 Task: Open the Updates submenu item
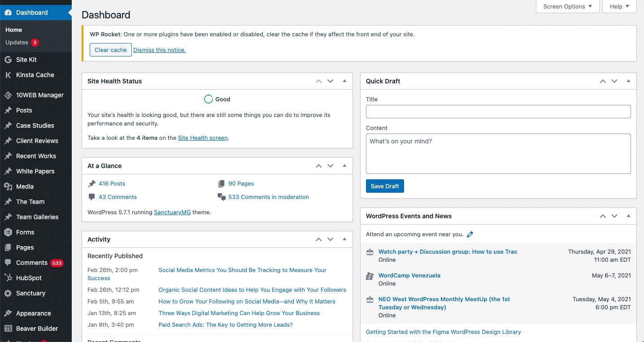pyautogui.click(x=17, y=43)
